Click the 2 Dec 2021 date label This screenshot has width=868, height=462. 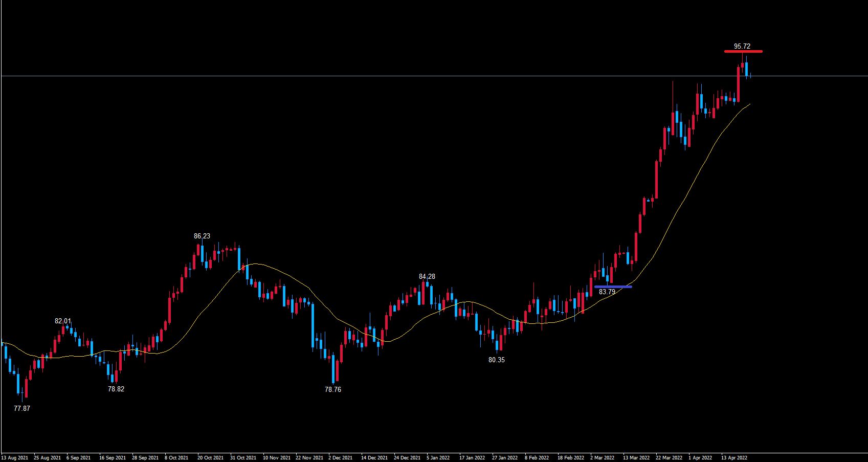pos(340,457)
